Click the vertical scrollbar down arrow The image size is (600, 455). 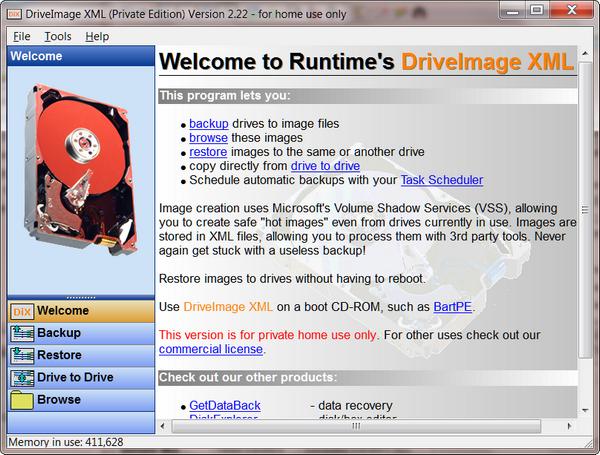click(585, 411)
